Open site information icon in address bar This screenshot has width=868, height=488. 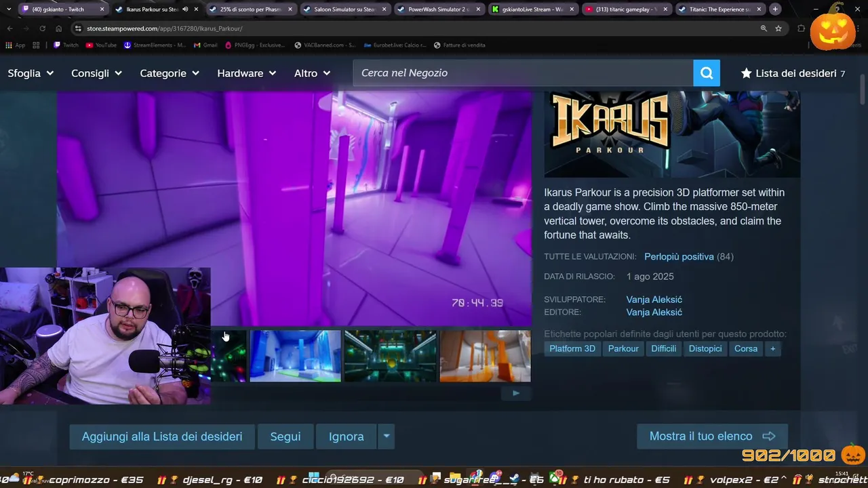pos(78,28)
